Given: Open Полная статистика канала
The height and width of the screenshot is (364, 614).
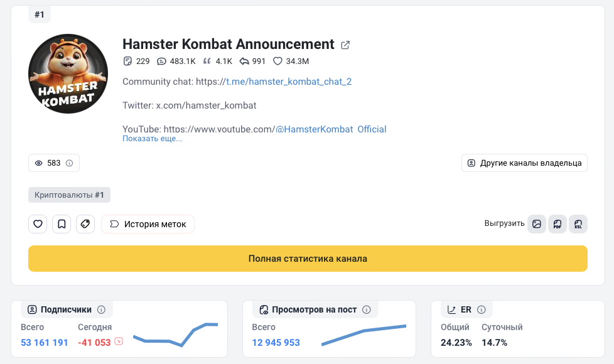Looking at the screenshot, I should [308, 259].
